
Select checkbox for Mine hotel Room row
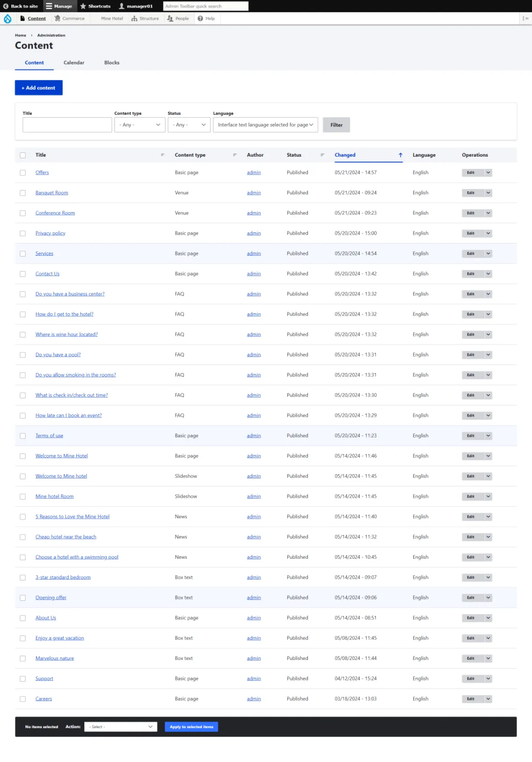[23, 497]
